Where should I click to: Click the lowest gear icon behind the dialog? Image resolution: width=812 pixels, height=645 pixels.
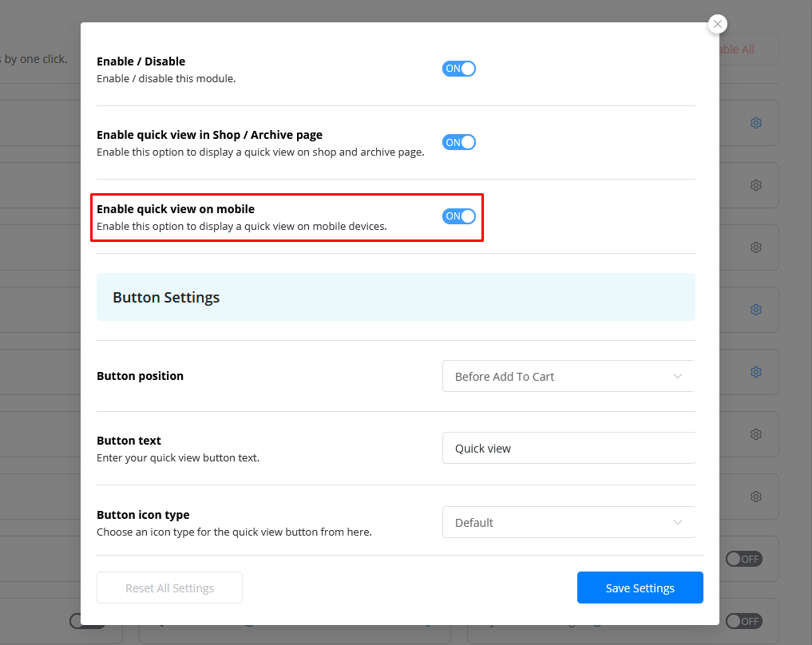pos(755,497)
